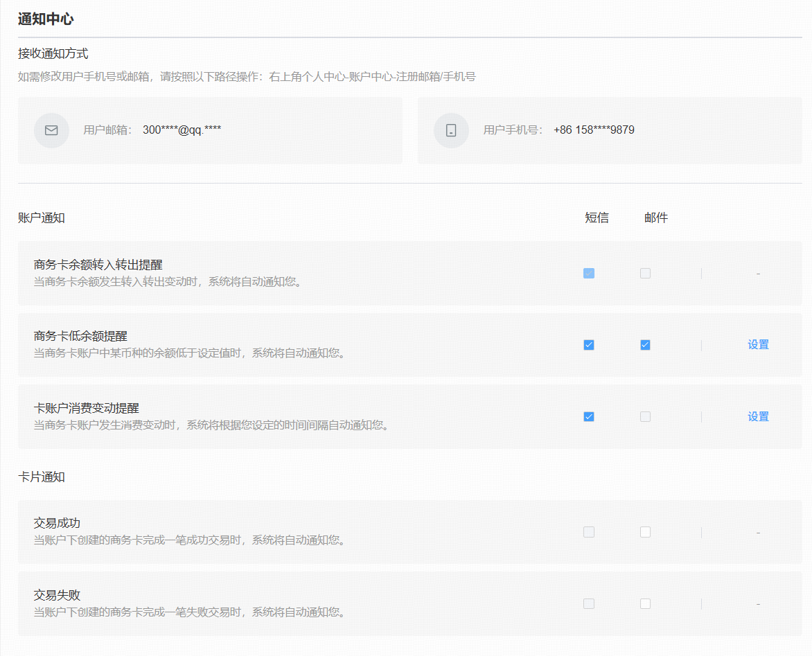Click the 用户手机号 label

coord(513,130)
